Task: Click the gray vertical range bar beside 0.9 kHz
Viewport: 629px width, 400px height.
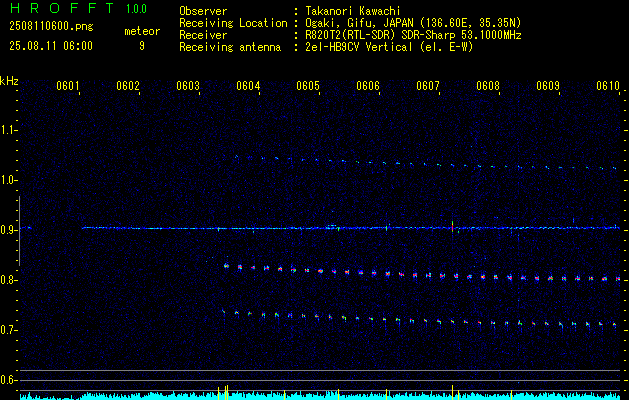Action: 19,231
